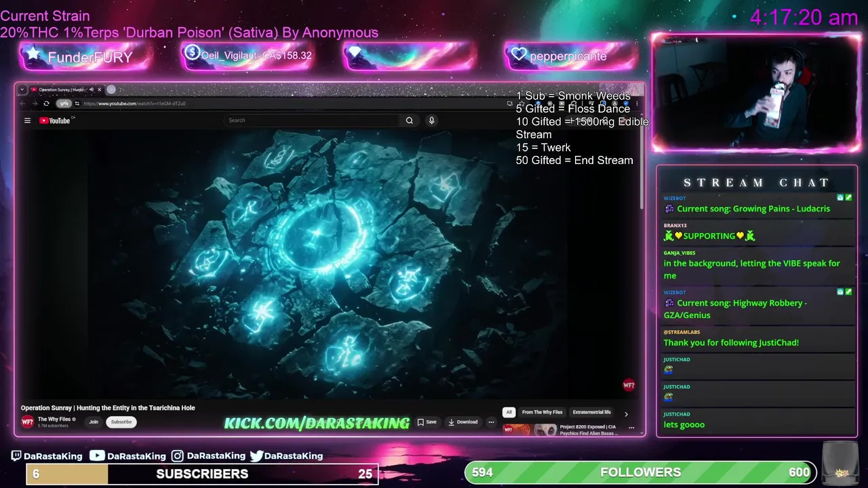
Task: Click the subscribers goal progress bar
Action: 202,474
